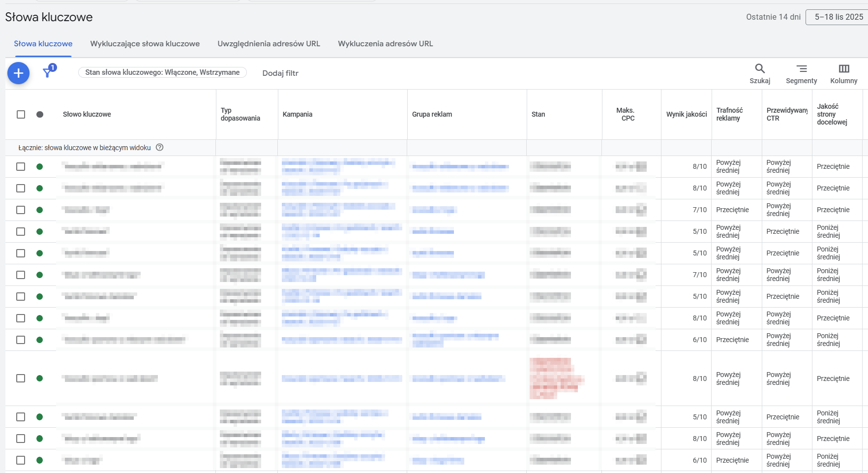
Task: Check the first keyword row checkbox
Action: pyautogui.click(x=21, y=166)
